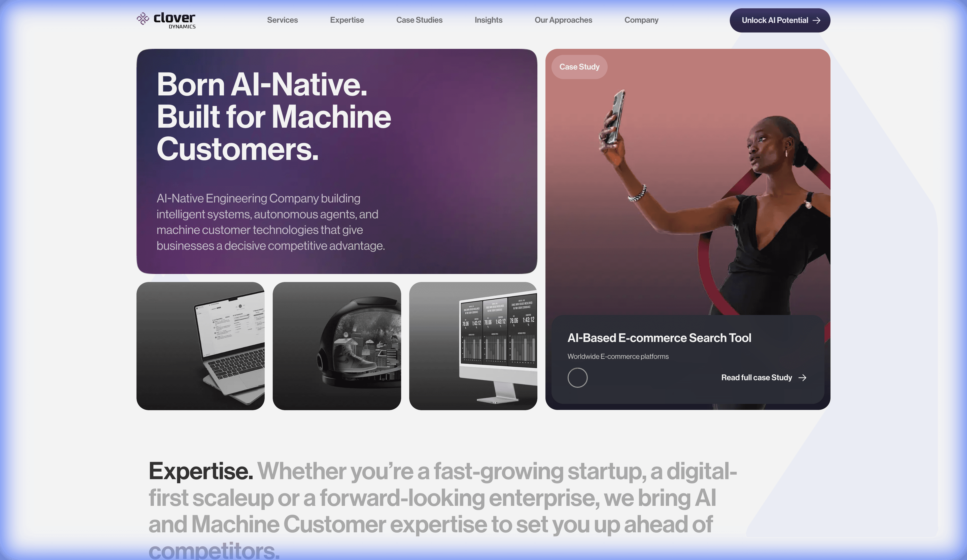Click the Clover Dynamics logo icon

pos(143,19)
